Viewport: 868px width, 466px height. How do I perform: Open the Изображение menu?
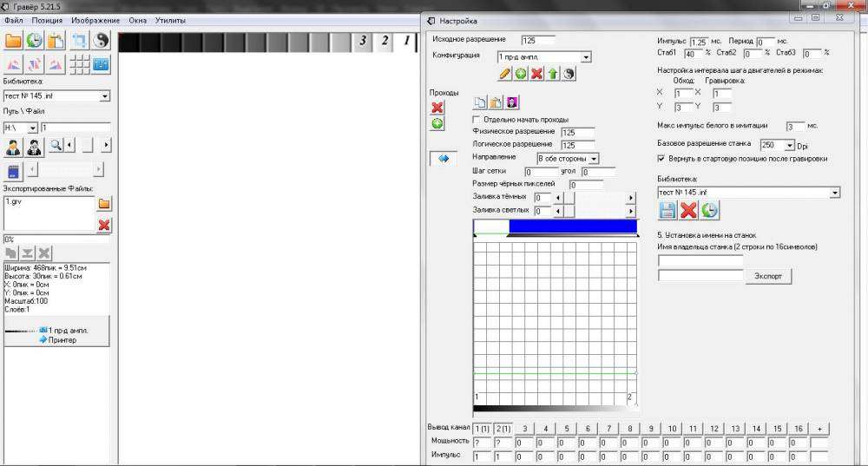[95, 20]
